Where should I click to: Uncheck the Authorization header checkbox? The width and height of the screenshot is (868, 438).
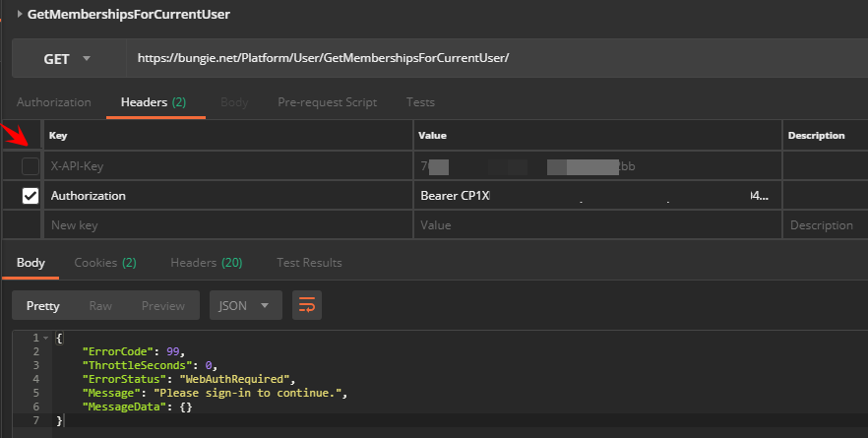pos(31,196)
